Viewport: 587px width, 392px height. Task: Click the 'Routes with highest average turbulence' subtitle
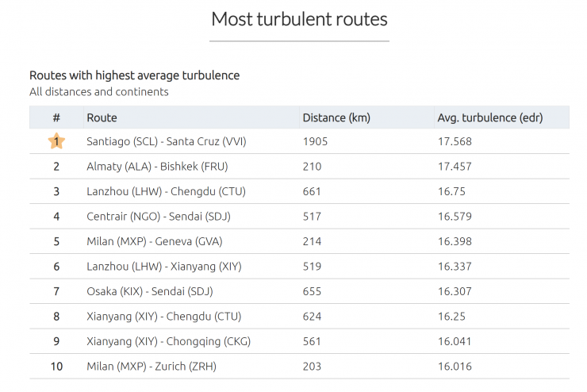[x=134, y=75]
